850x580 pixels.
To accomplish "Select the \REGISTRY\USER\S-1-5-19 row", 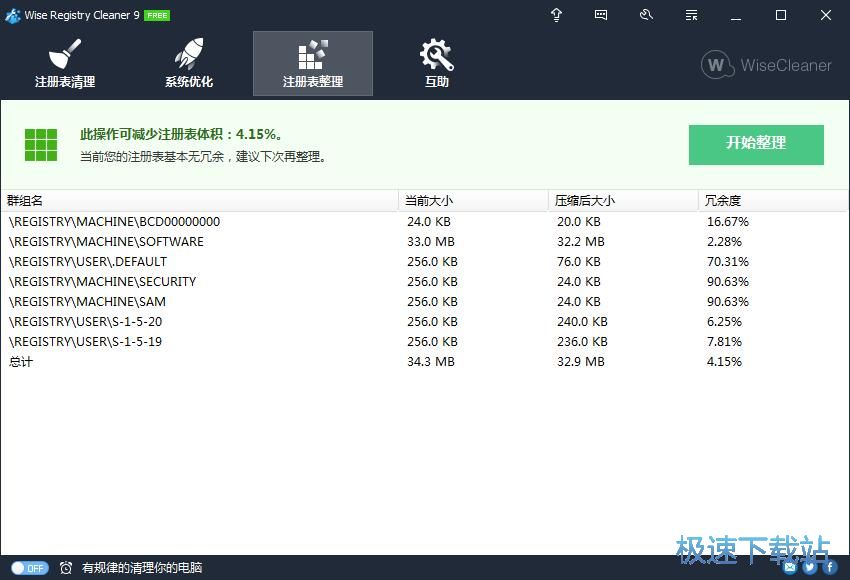I will (424, 342).
